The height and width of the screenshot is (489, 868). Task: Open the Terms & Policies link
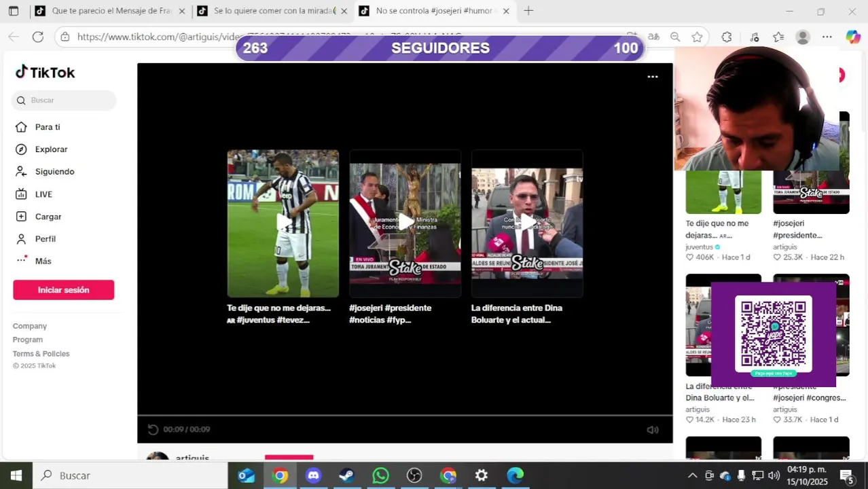coord(41,354)
